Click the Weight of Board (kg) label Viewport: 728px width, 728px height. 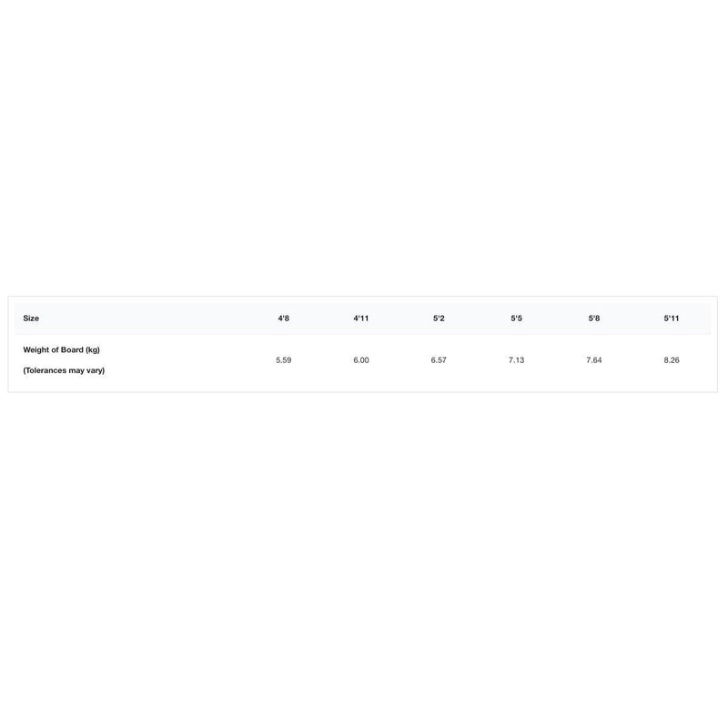point(61,349)
